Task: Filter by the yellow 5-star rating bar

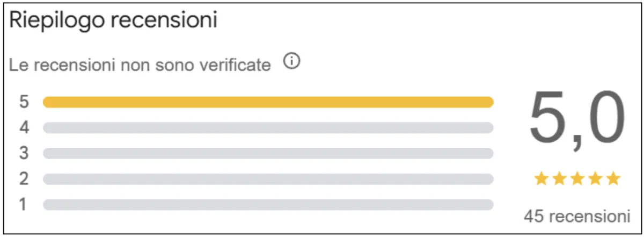Action: click(x=268, y=102)
